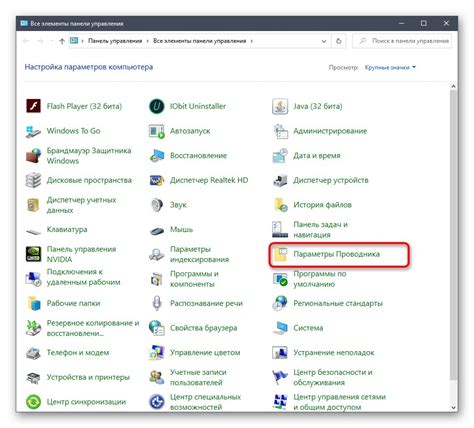The width and height of the screenshot is (474, 428).
Task: Click the IObit Uninstaller icon
Action: [x=157, y=106]
